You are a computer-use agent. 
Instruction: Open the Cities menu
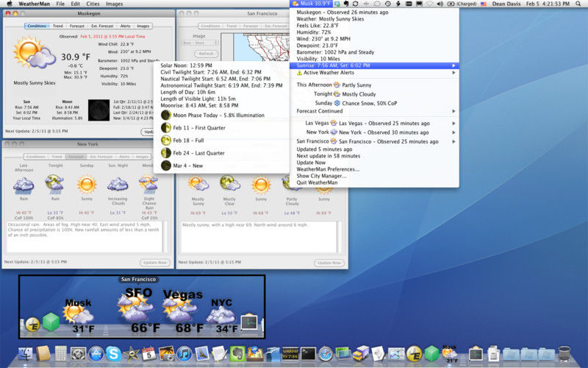(x=93, y=4)
